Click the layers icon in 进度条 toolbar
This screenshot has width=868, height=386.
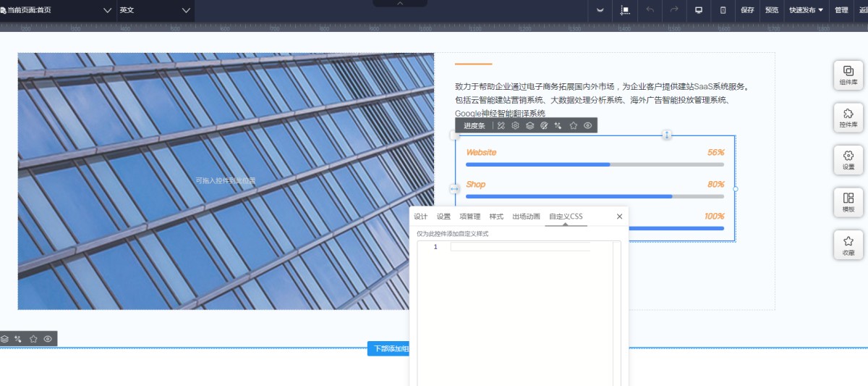[x=529, y=125]
